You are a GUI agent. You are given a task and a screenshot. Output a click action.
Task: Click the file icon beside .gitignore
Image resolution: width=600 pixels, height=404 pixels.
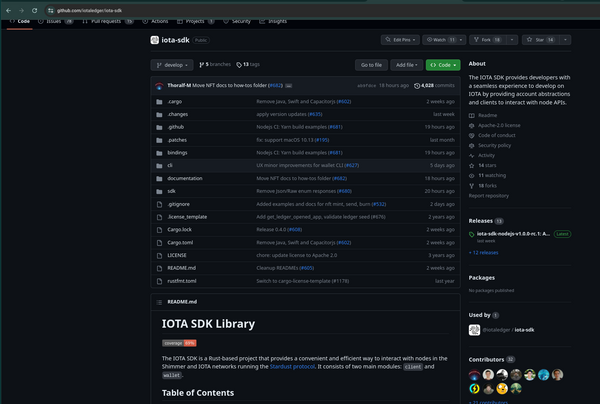click(x=159, y=204)
